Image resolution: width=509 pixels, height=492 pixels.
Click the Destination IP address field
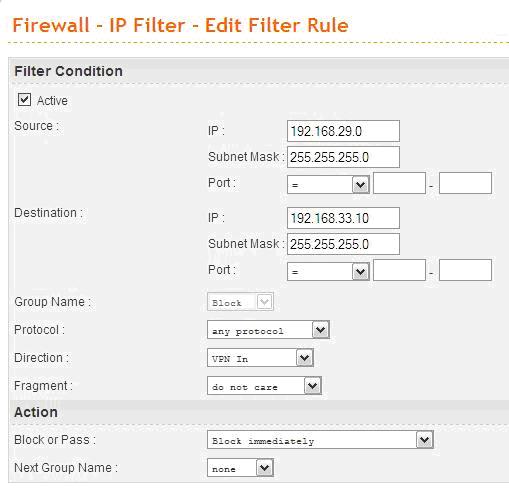(343, 218)
